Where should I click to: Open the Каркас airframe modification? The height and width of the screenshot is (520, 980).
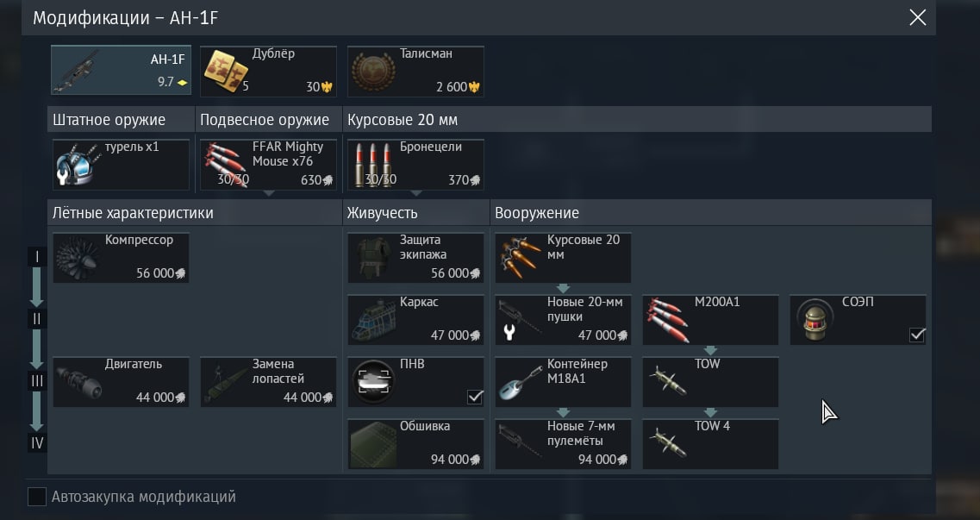(x=415, y=320)
